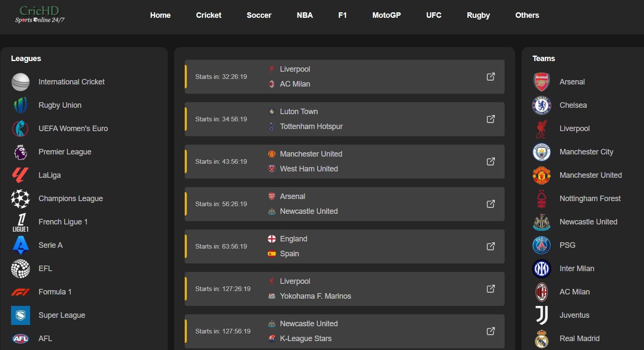Viewport: 644px width, 350px height.
Task: Open the LaLiga league link
Action: (x=49, y=175)
